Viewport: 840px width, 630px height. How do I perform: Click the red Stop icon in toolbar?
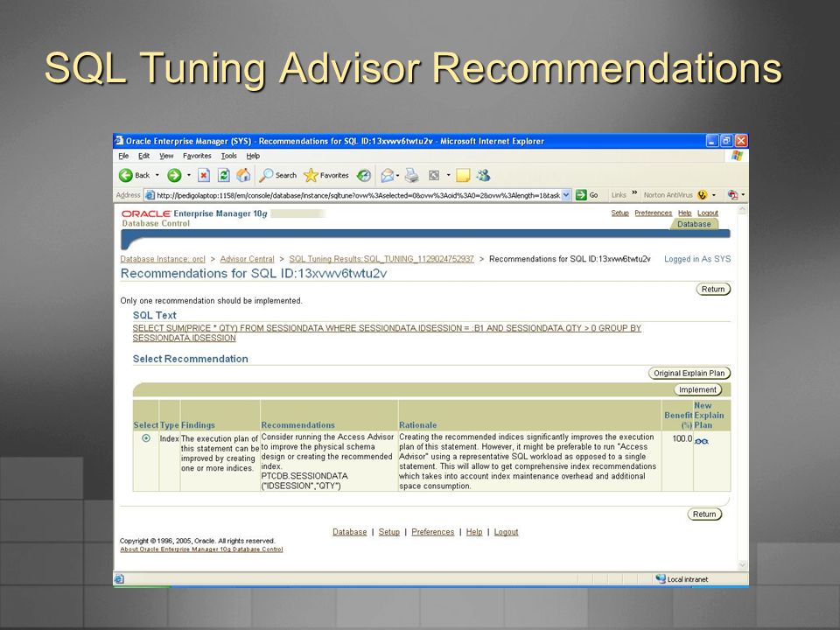tap(204, 175)
